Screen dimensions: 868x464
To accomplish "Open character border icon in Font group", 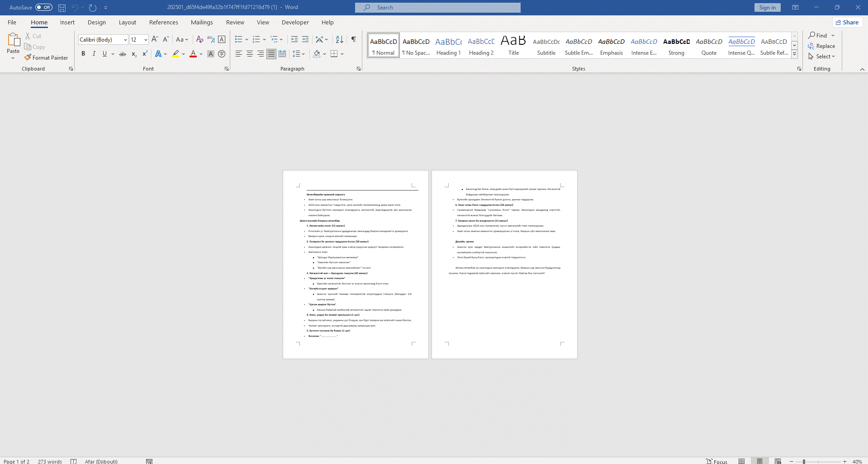I will tap(222, 40).
